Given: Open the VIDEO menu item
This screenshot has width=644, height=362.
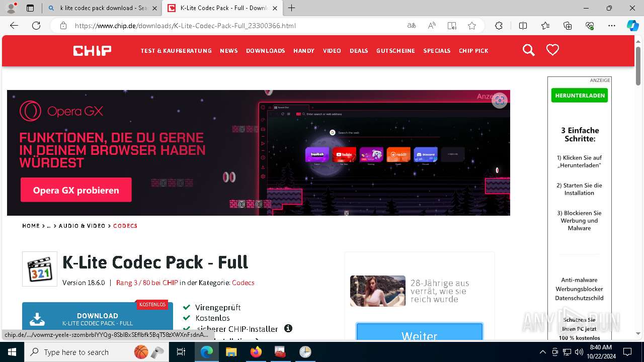Looking at the screenshot, I should (x=332, y=51).
